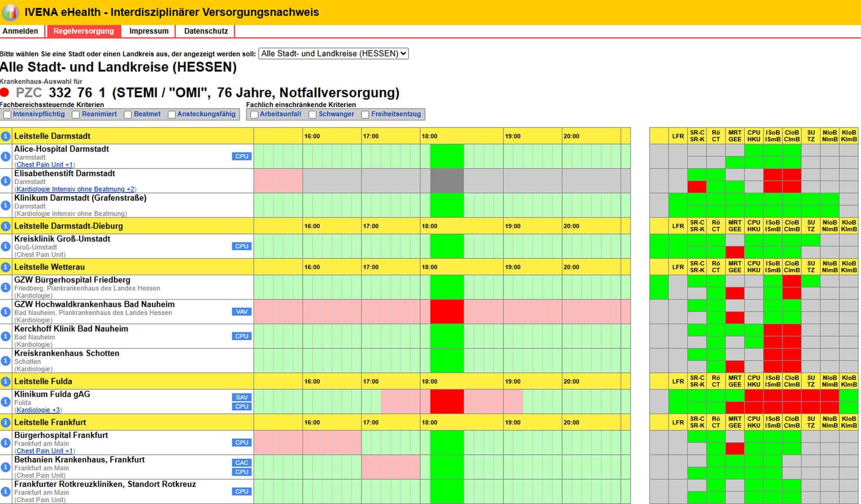Open info icon for Klinikum Fulda gAG
This screenshot has width=861, height=504.
click(5, 402)
